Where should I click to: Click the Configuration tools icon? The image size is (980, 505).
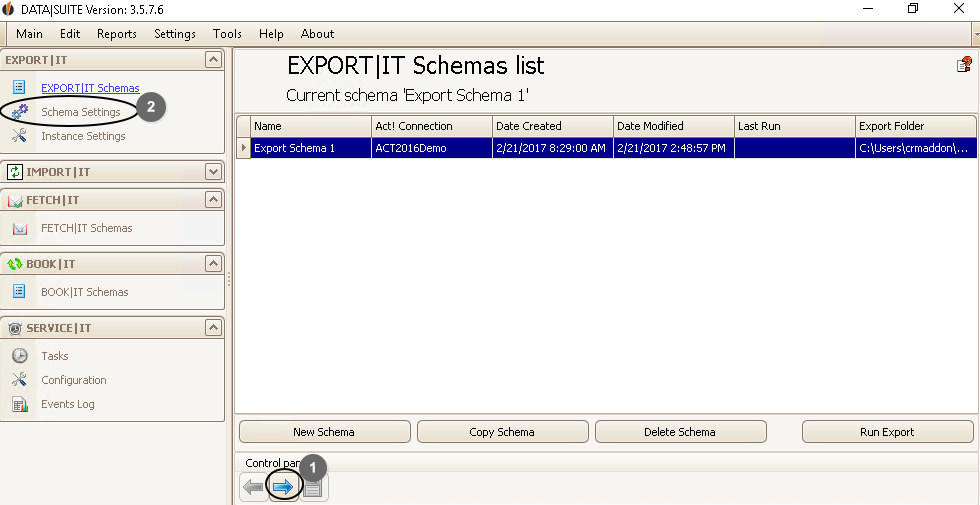point(19,379)
